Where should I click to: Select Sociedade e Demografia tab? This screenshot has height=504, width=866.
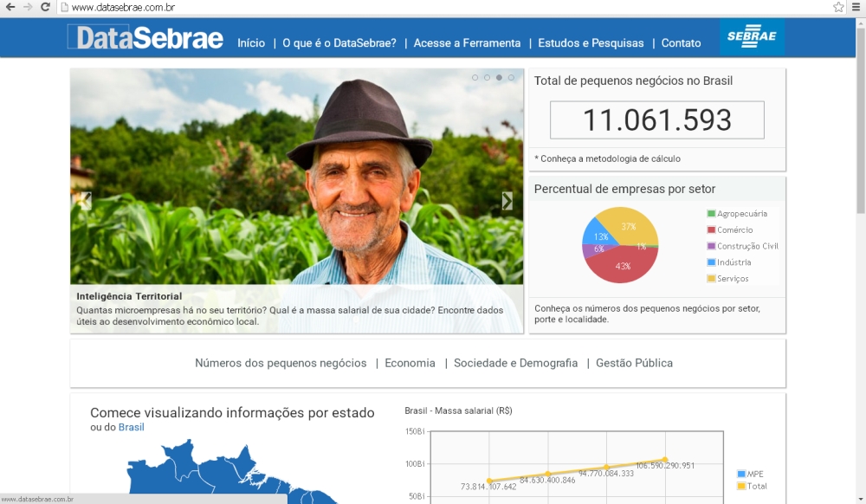[x=516, y=363]
